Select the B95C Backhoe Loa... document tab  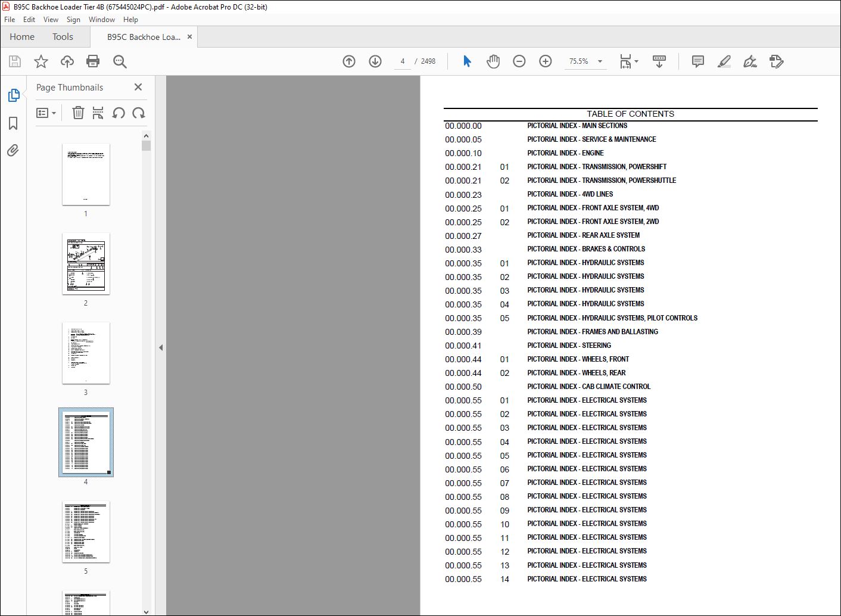[x=144, y=37]
